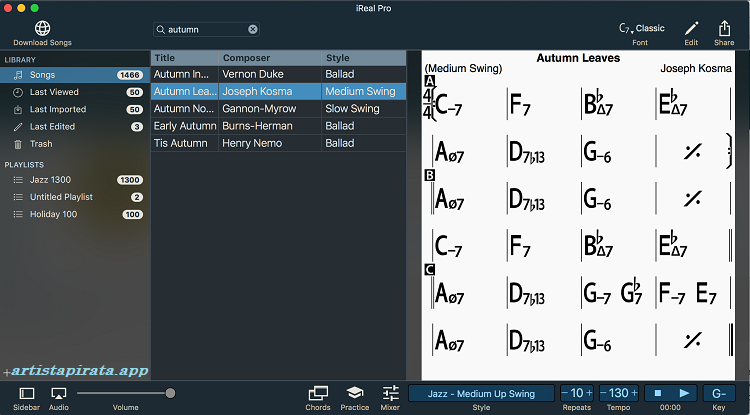Click the Edit pencil icon

click(x=691, y=28)
